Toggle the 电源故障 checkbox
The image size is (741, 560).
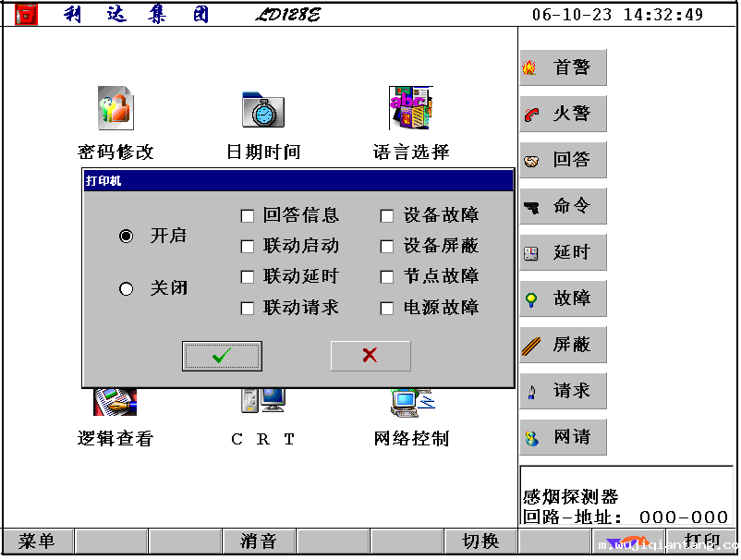click(388, 308)
